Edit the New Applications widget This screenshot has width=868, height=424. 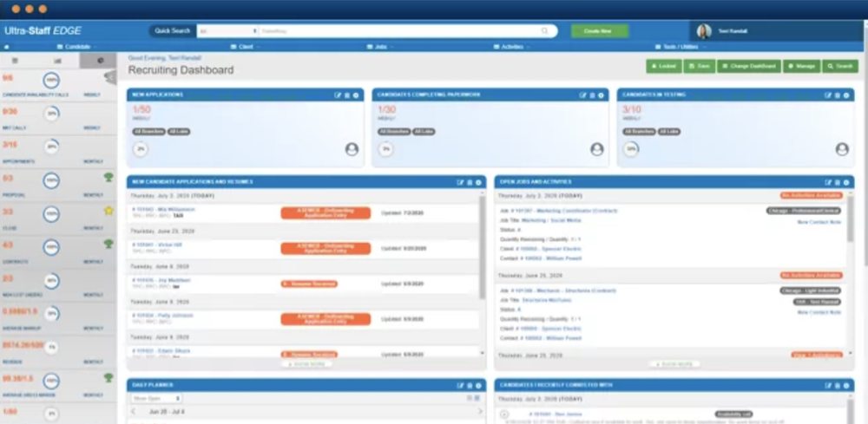pyautogui.click(x=338, y=95)
